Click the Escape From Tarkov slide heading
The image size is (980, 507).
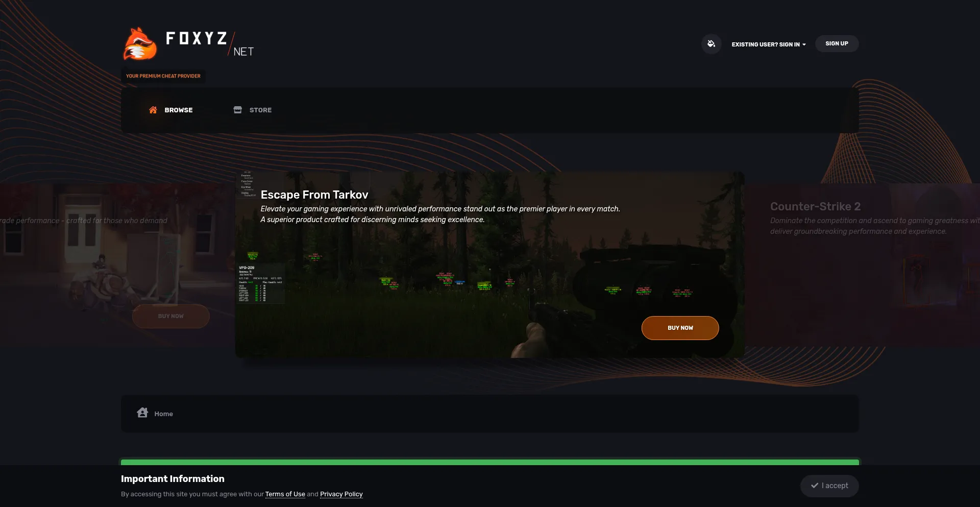pyautogui.click(x=314, y=195)
